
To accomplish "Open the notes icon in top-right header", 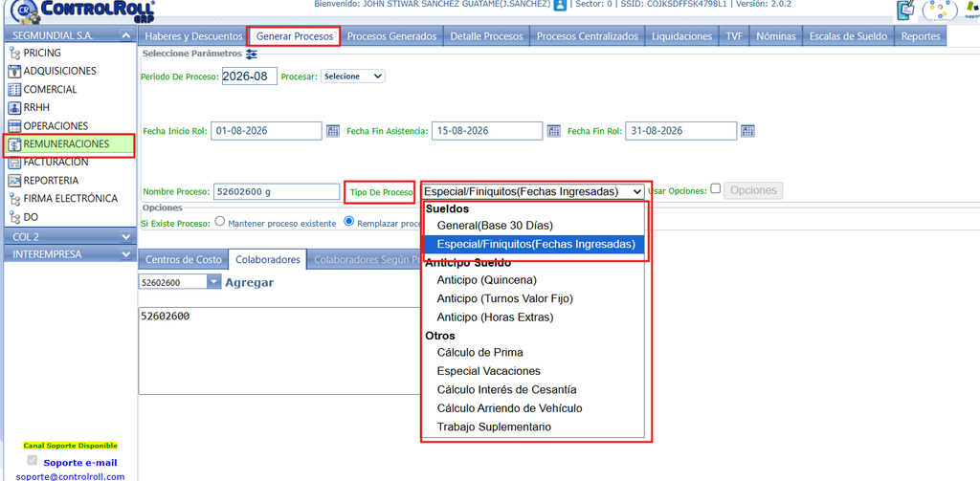I will click(905, 10).
